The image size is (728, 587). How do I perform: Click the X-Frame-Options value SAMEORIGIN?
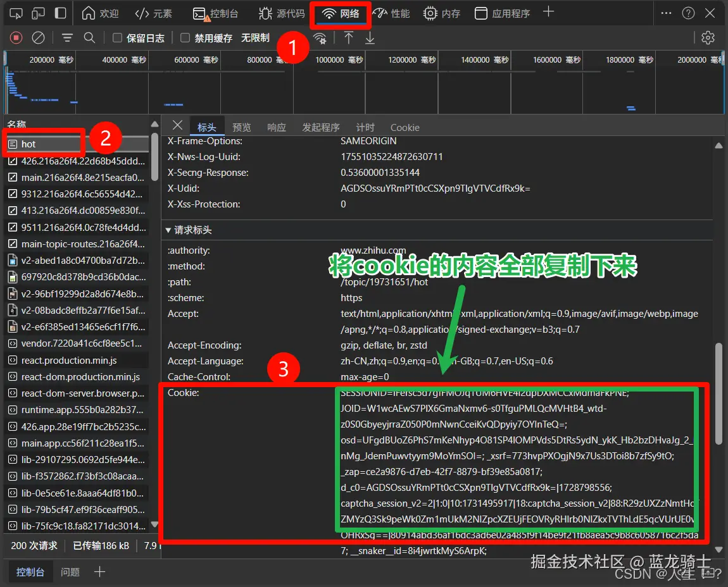pos(368,141)
